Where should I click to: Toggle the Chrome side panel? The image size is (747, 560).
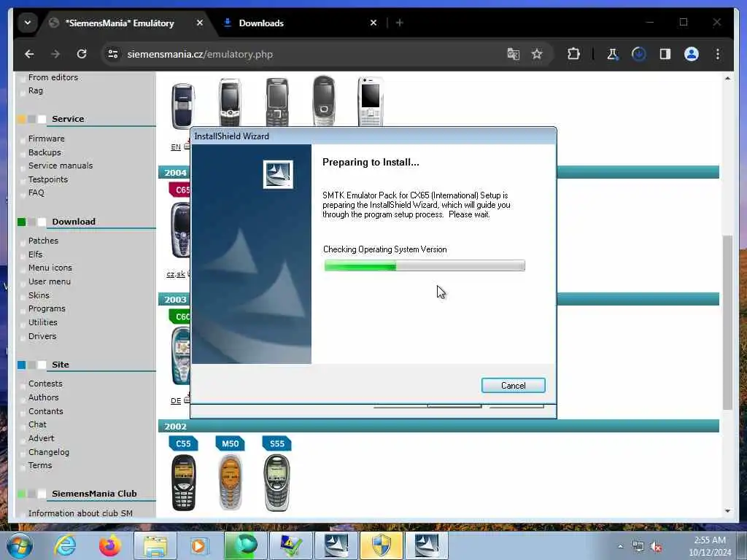[x=665, y=54]
